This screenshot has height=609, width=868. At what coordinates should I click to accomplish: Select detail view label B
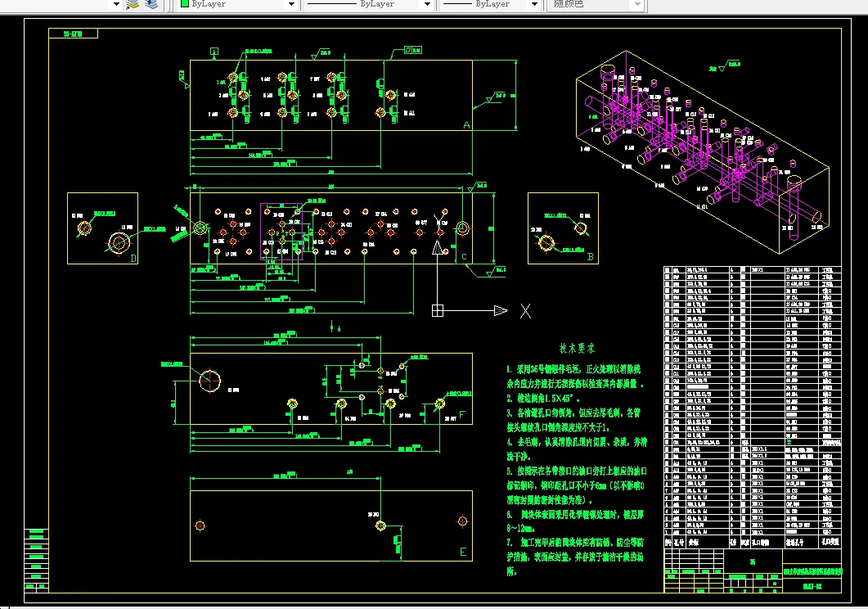click(590, 257)
